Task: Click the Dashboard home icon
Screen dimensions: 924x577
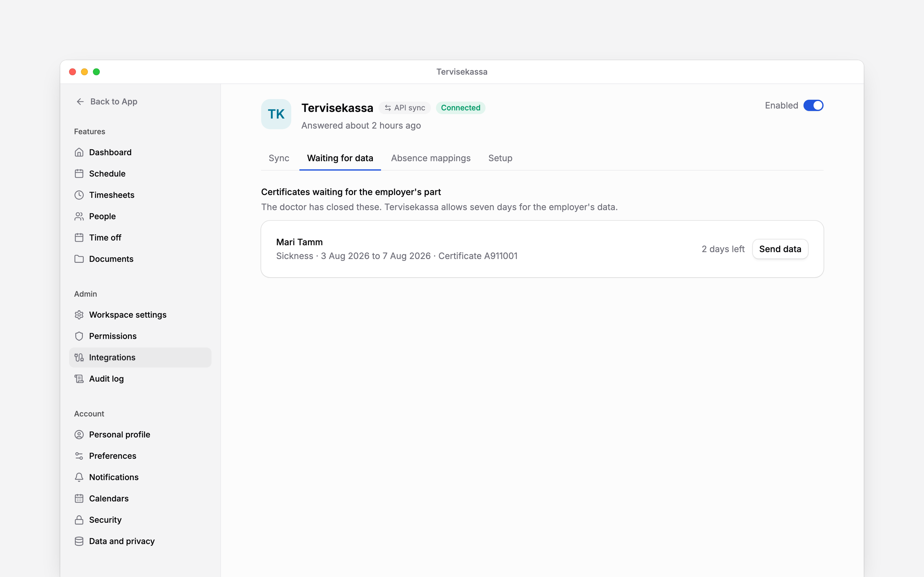Action: click(x=79, y=152)
